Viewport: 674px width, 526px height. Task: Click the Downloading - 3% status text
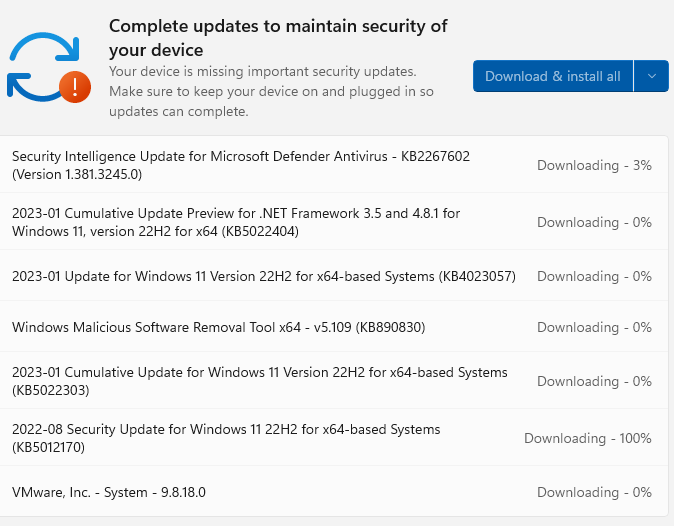(594, 165)
